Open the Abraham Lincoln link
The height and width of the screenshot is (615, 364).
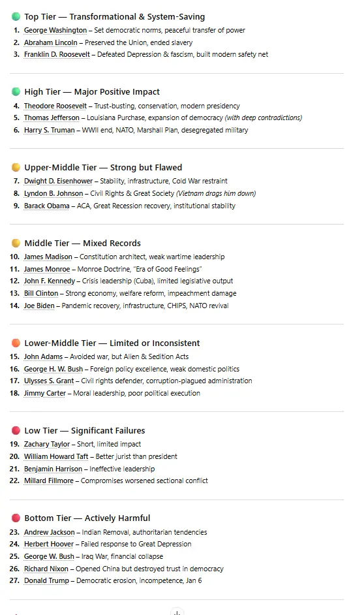[50, 42]
